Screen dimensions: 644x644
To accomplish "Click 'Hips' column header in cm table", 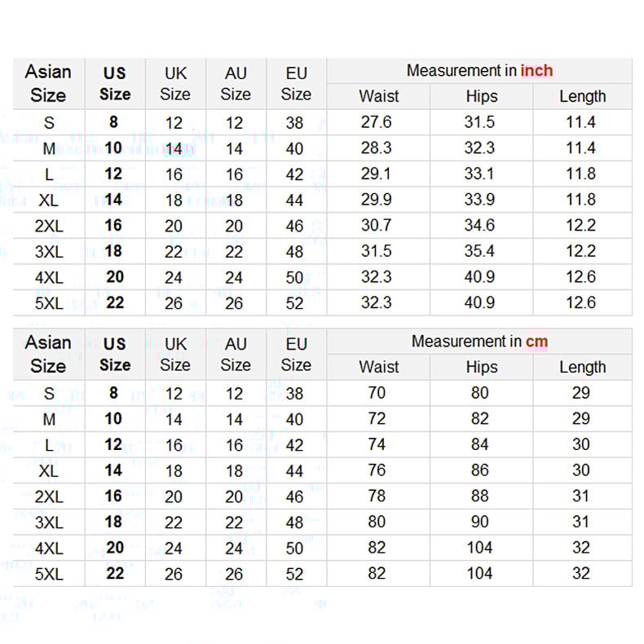I will [x=482, y=367].
